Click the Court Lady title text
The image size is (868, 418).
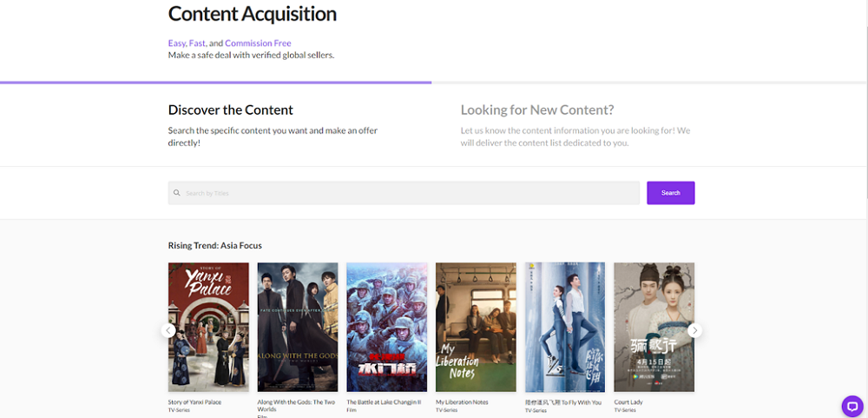pyautogui.click(x=628, y=401)
